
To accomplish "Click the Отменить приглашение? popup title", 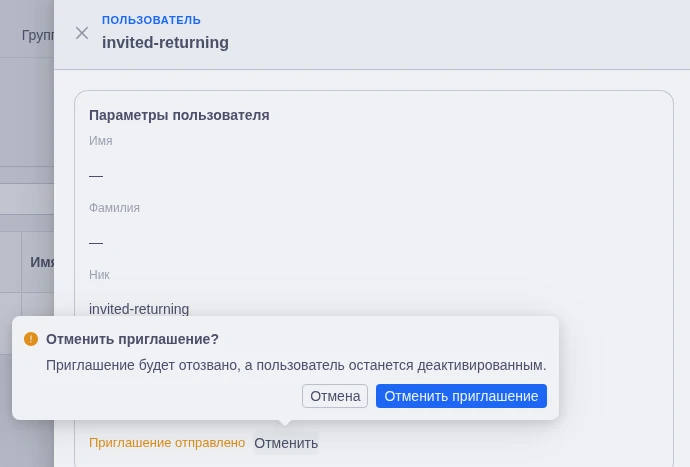I will coord(132,339).
